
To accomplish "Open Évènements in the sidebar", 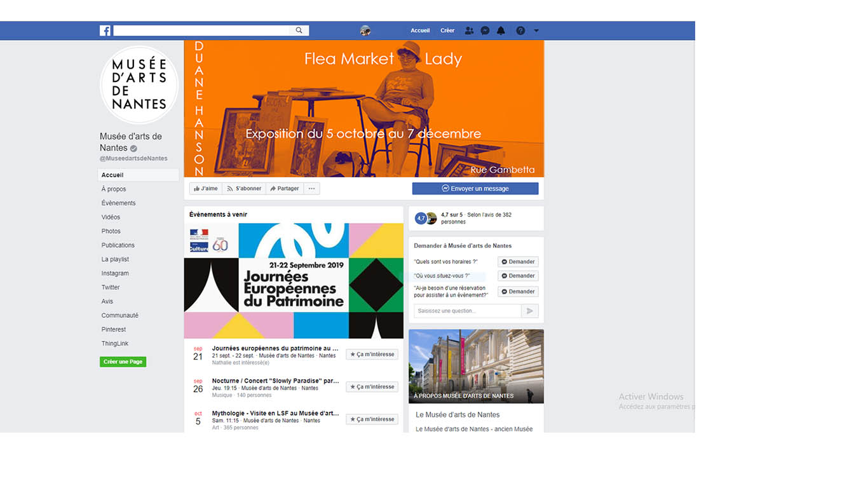I will pos(118,203).
